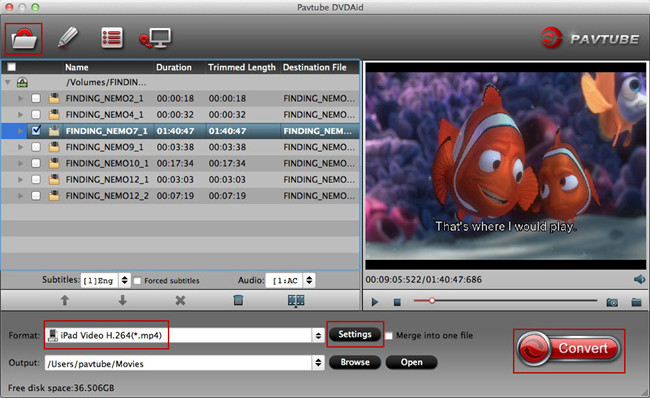Click folder icon of FINDING_NEMO12_2 row

tap(54, 196)
